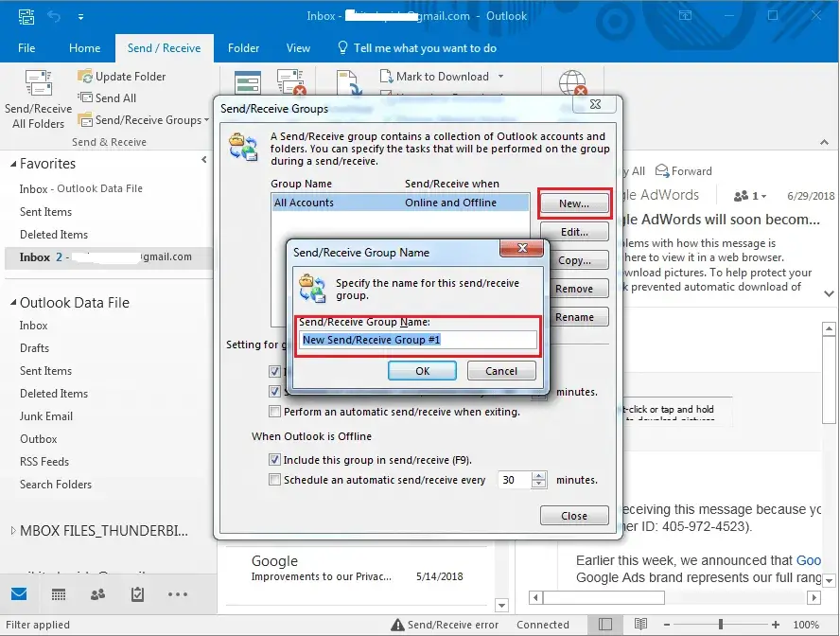Image resolution: width=840 pixels, height=636 pixels.
Task: Open Send/Receive Groups ribbon dropdown
Action: pyautogui.click(x=207, y=120)
